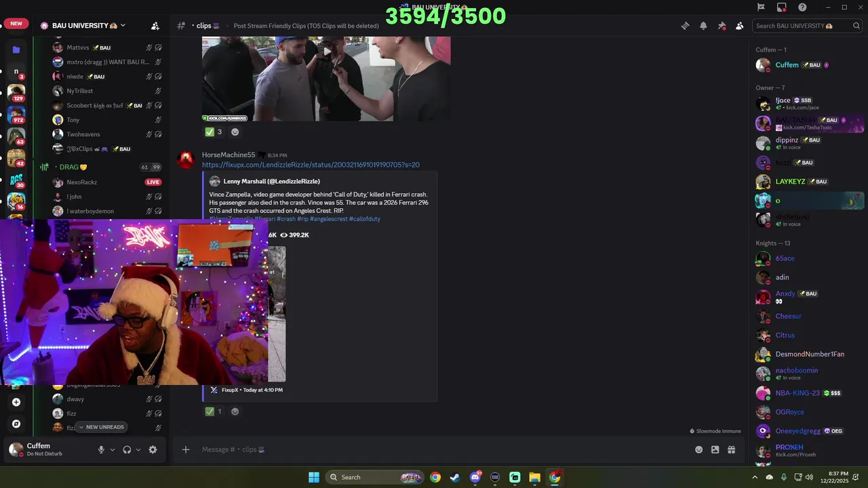This screenshot has height=488, width=868.
Task: Toggle checkmark reaction with count 3
Action: pyautogui.click(x=214, y=132)
